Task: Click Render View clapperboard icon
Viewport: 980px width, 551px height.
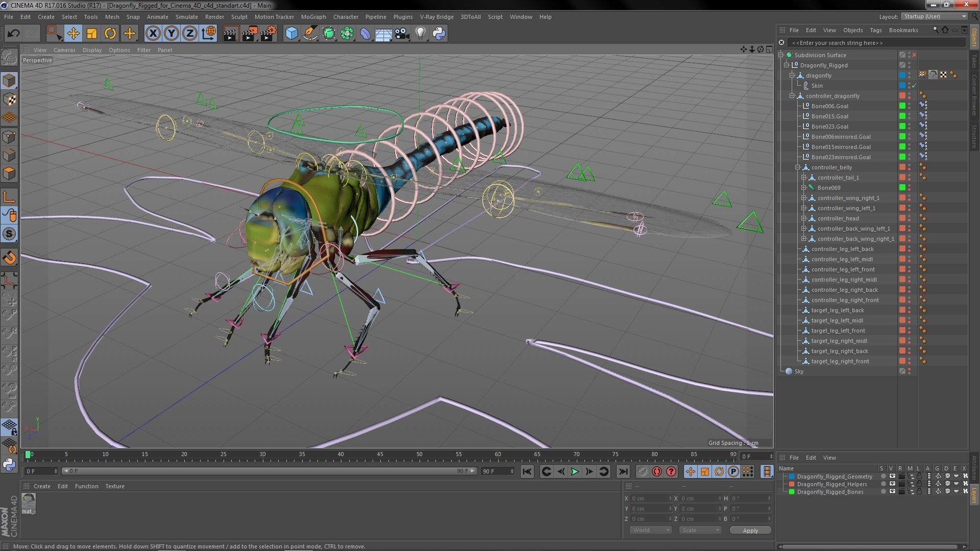Action: 231,34
